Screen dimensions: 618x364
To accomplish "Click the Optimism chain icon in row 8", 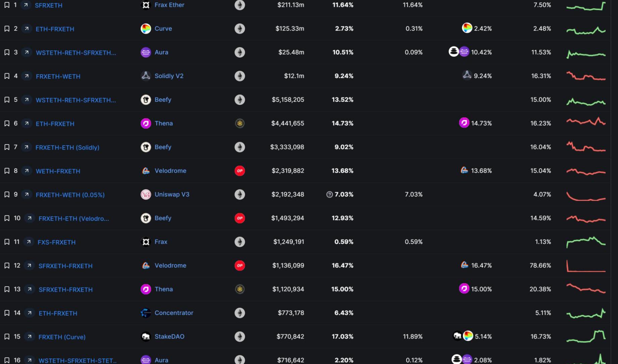I will pyautogui.click(x=239, y=171).
